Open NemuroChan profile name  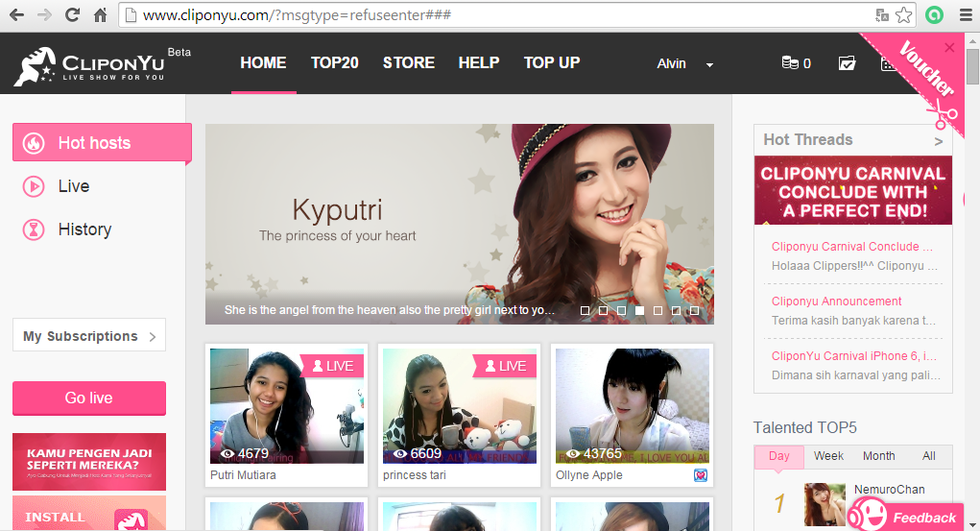pos(890,490)
